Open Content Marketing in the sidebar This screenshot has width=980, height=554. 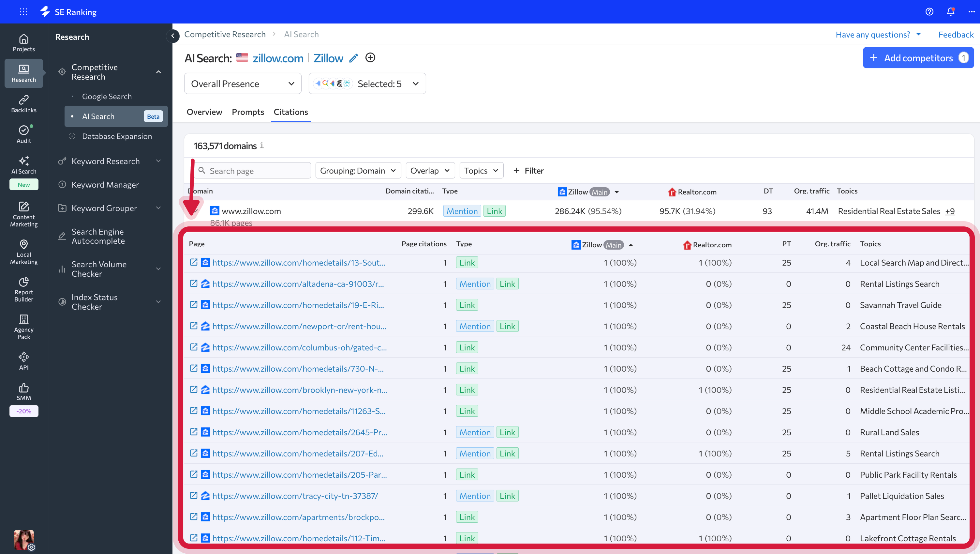tap(23, 214)
